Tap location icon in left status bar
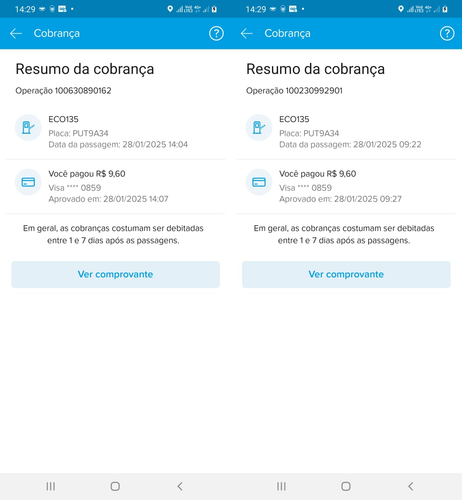The image size is (462, 500). pos(170,9)
